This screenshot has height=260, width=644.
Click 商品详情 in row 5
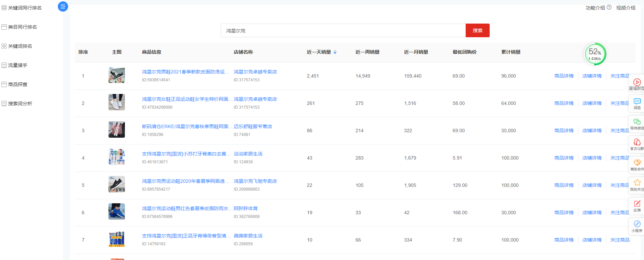[564, 185]
